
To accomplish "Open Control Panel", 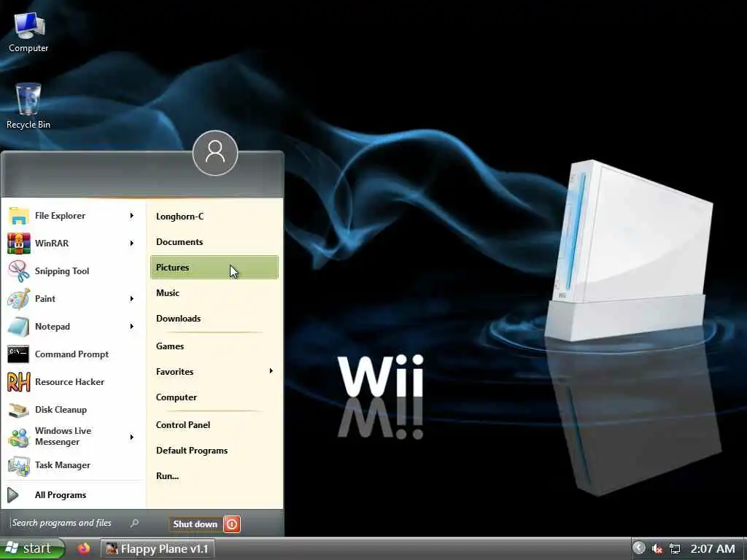I will click(214, 425).
